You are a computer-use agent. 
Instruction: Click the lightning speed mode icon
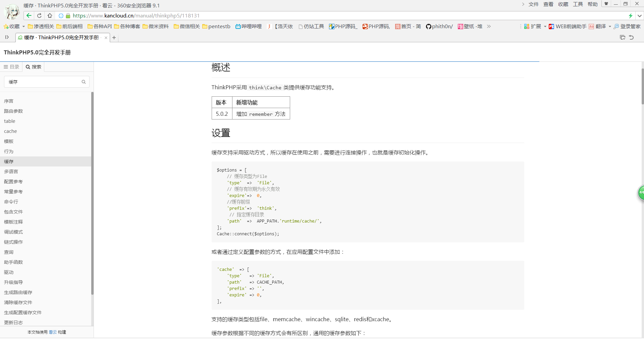point(631,16)
